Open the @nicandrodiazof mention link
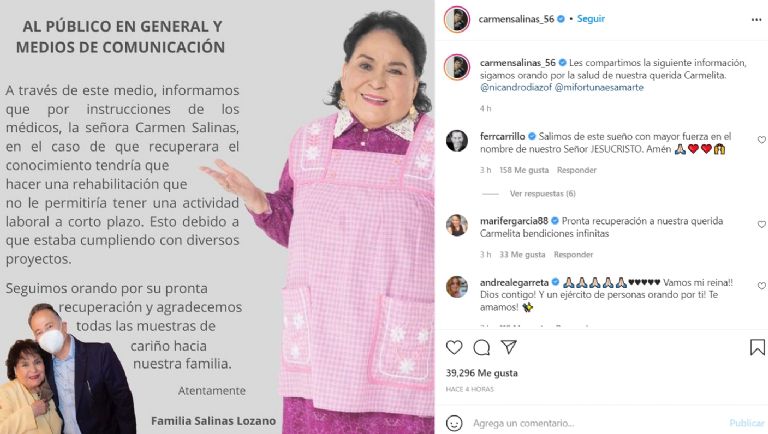768x434 pixels. pos(516,88)
